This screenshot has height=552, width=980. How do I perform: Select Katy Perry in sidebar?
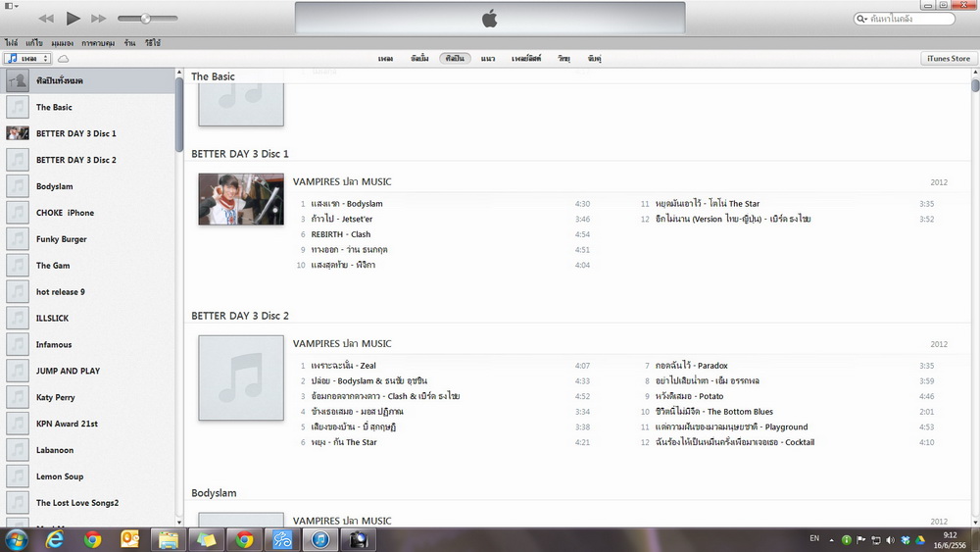[87, 397]
